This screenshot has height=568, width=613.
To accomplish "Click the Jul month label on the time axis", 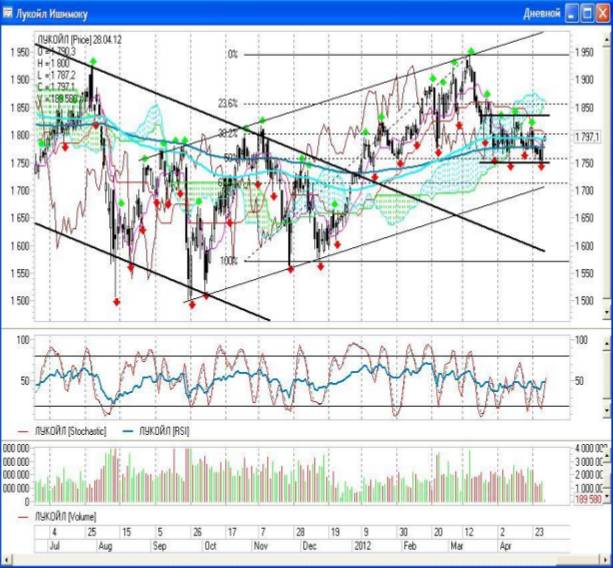I will point(55,546).
